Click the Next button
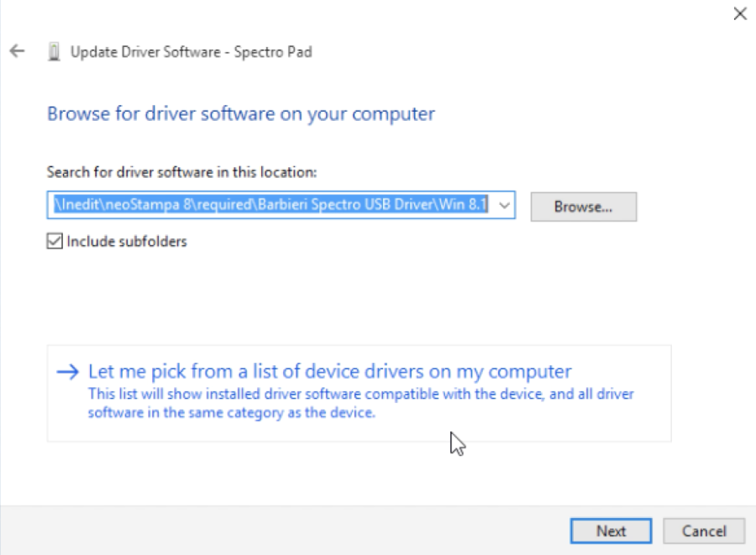This screenshot has width=756, height=555. coord(611,531)
